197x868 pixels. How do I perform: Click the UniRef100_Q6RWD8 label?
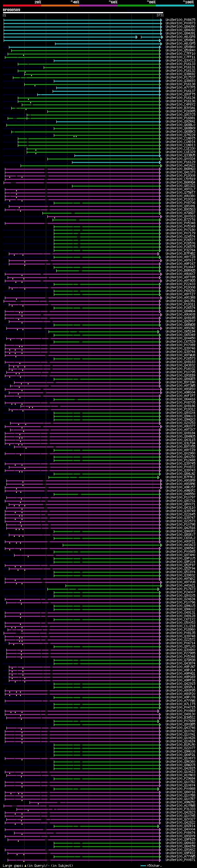click(x=180, y=325)
